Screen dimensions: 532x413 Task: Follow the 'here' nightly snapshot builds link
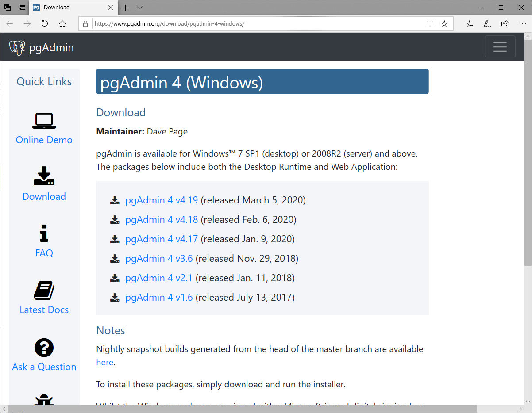pyautogui.click(x=105, y=363)
